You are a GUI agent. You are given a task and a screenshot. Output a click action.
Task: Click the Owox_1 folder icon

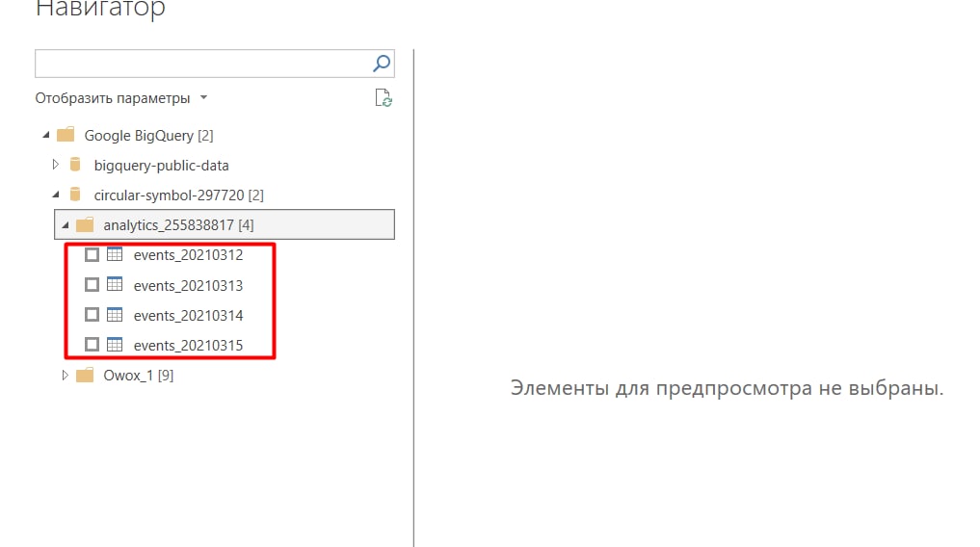point(85,376)
